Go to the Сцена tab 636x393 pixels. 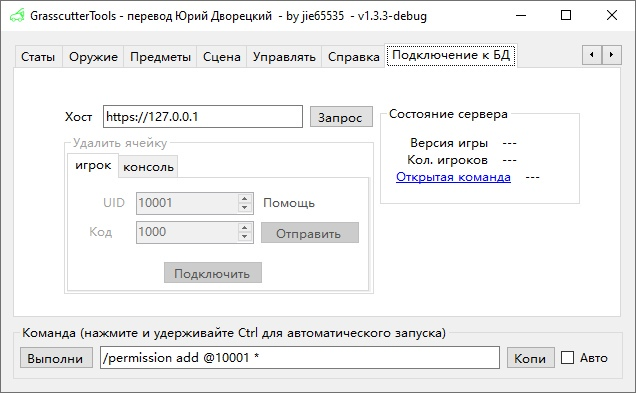(x=222, y=57)
